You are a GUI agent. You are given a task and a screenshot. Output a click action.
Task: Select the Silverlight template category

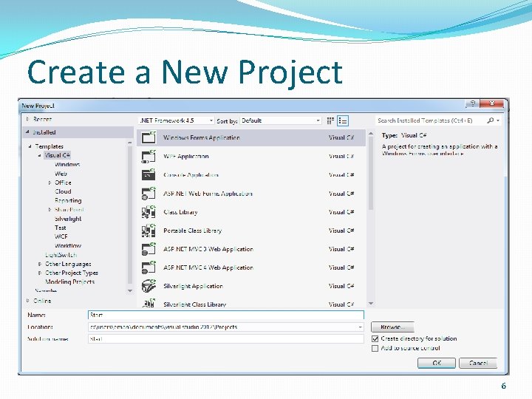tap(68, 219)
